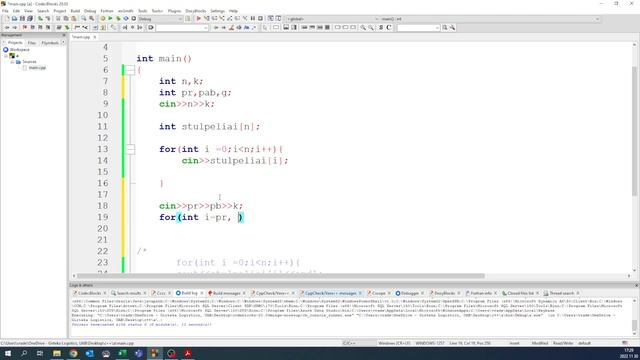Open Find dialog magnifier icon
The image size is (640, 360).
coord(84,19)
